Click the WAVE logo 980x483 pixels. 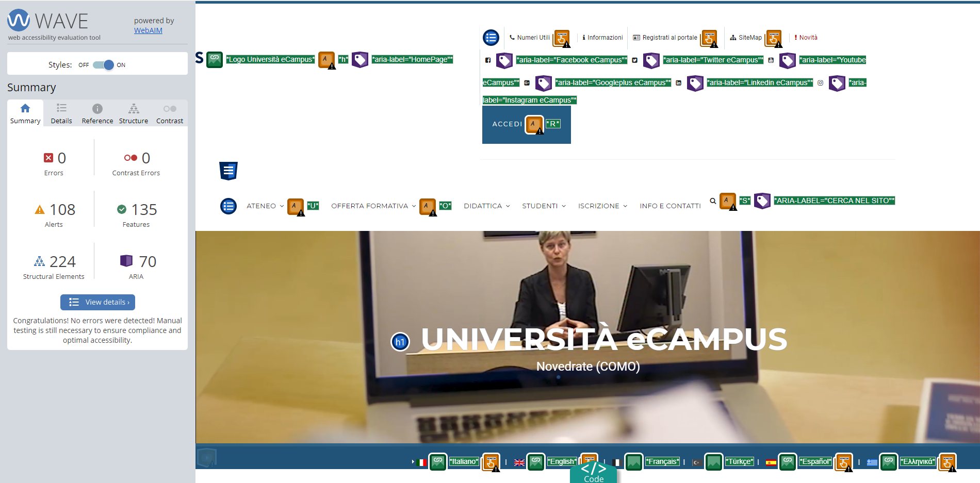pyautogui.click(x=48, y=21)
